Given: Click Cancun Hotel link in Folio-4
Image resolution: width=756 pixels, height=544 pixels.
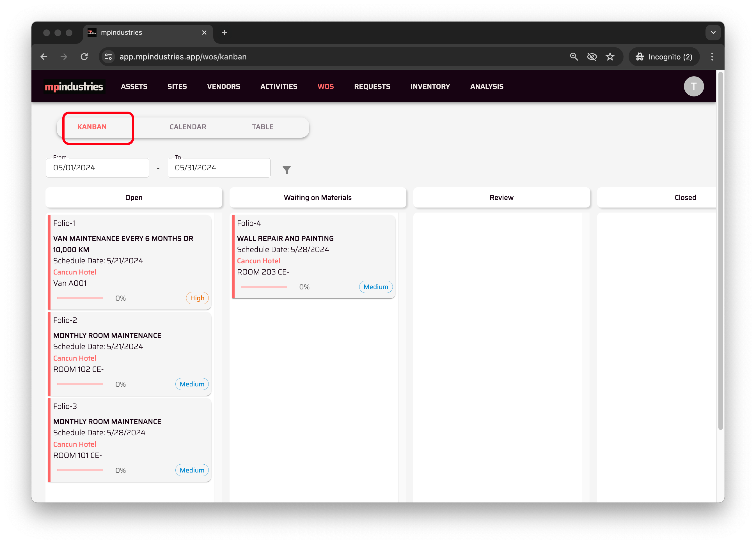Looking at the screenshot, I should pyautogui.click(x=258, y=261).
